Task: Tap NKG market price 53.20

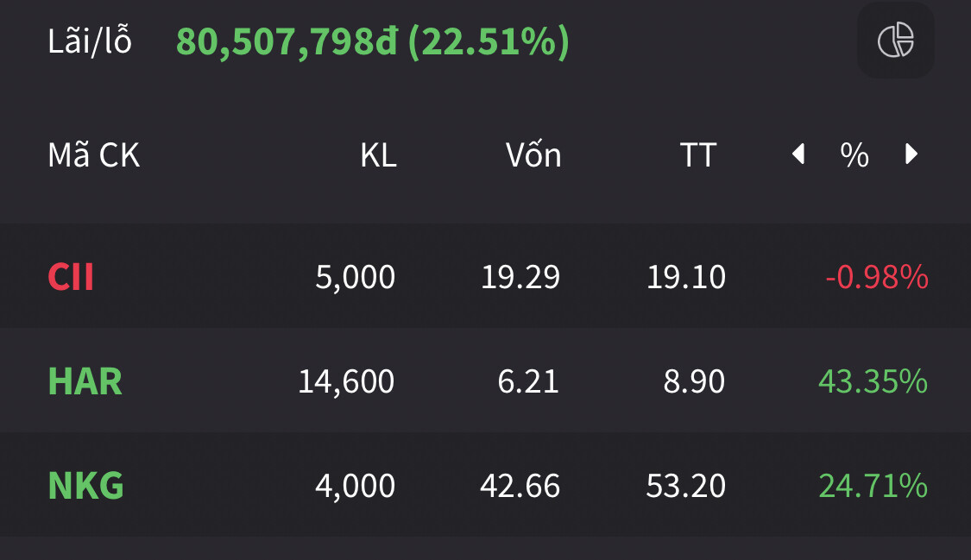Action: point(685,486)
